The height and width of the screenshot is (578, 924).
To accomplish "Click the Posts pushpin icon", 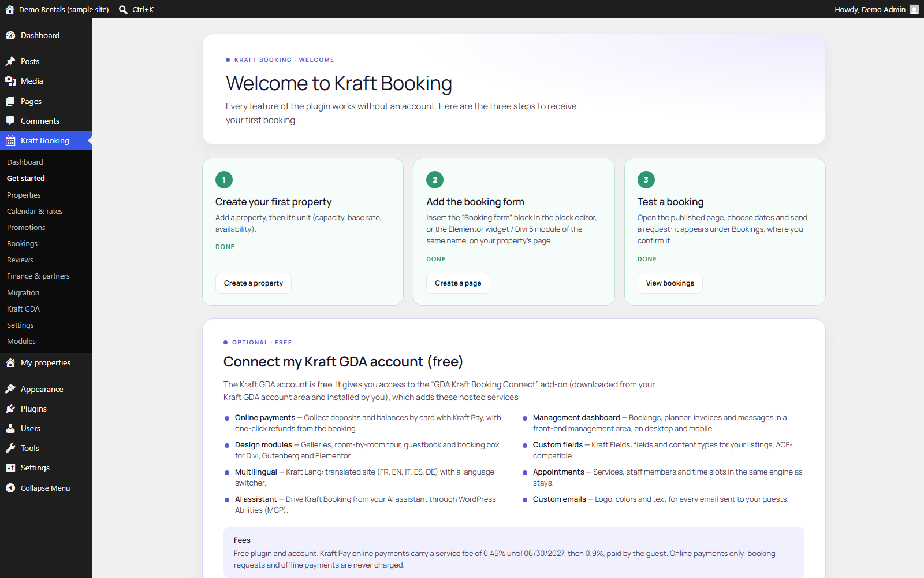I will tap(10, 61).
